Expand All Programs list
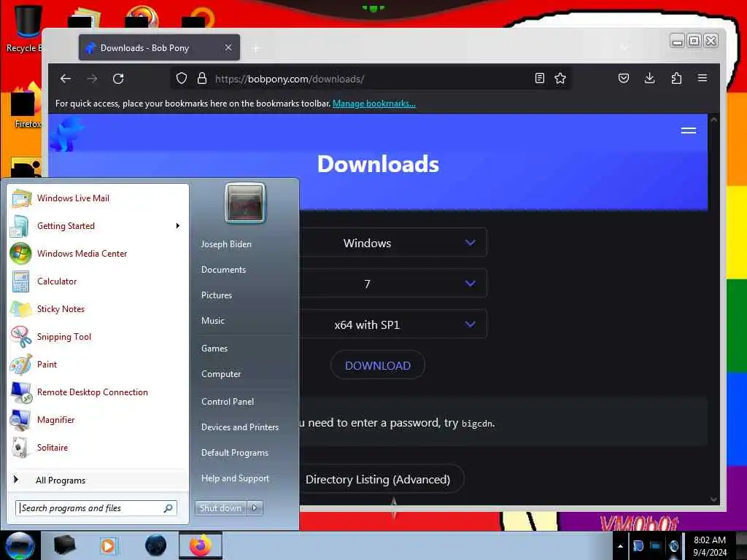The height and width of the screenshot is (560, 747). [x=98, y=480]
